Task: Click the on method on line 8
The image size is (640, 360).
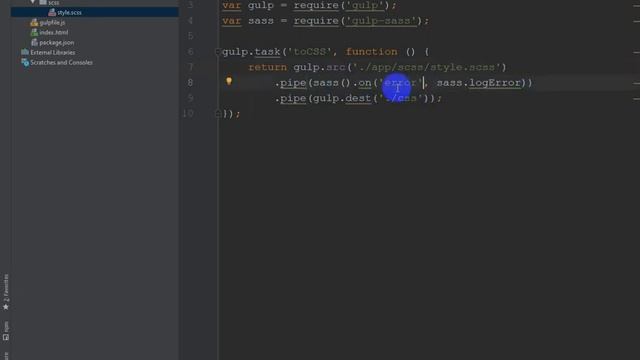Action: 365,83
